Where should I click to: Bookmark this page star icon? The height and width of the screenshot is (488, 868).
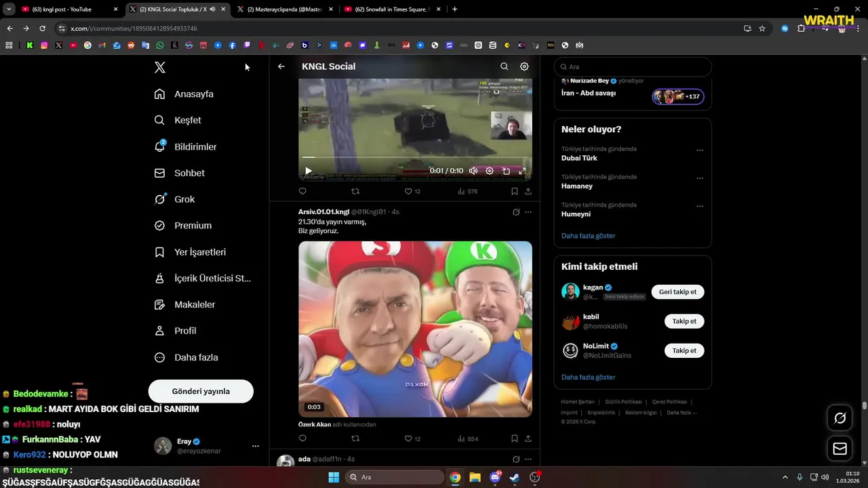[x=762, y=28]
